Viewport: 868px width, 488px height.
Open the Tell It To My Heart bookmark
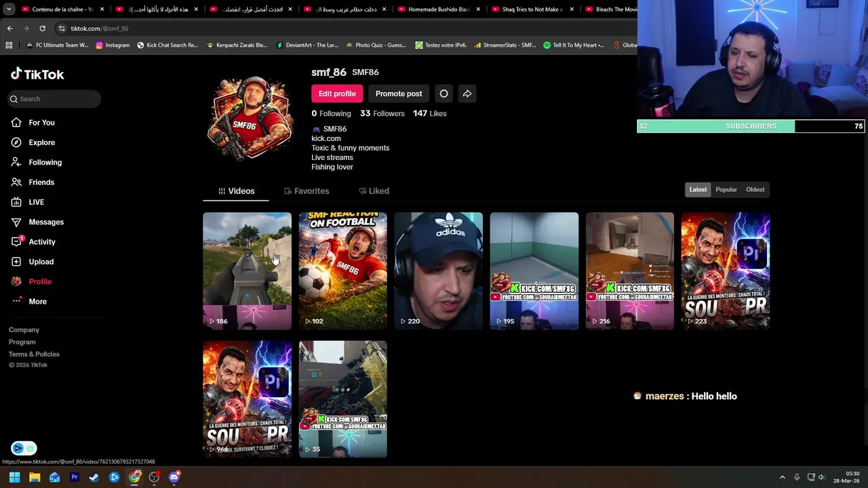click(x=574, y=45)
